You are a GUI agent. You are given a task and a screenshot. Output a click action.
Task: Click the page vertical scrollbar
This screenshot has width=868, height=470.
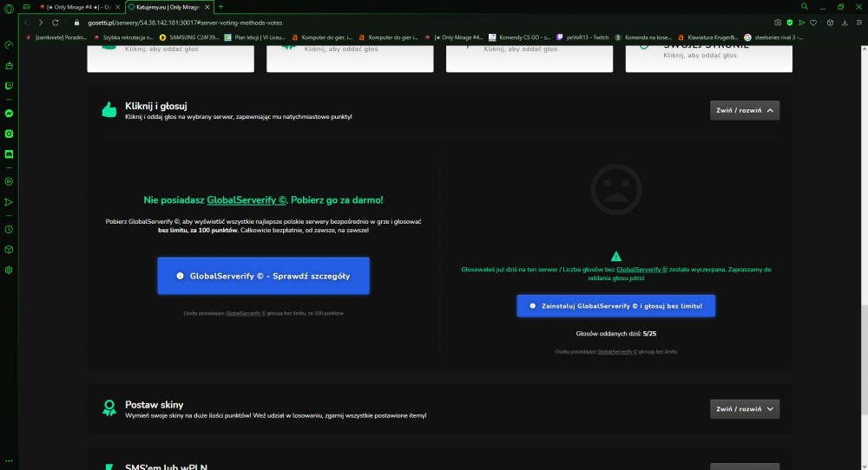[x=865, y=358]
